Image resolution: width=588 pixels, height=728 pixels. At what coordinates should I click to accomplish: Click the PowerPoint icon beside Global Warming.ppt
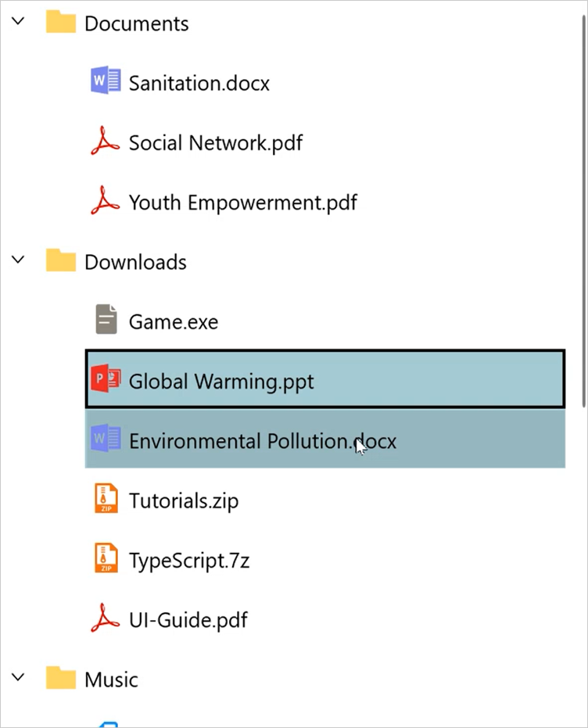point(105,380)
